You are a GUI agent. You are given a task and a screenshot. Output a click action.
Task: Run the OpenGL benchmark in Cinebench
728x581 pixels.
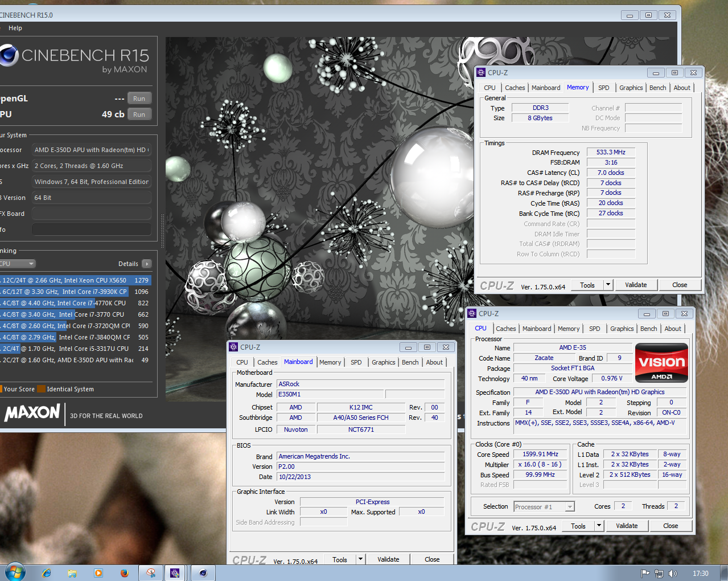(x=139, y=99)
